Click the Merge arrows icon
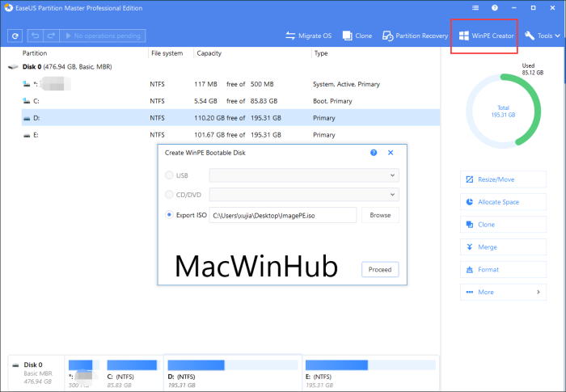Viewport: 566px width, 392px height. pyautogui.click(x=469, y=247)
